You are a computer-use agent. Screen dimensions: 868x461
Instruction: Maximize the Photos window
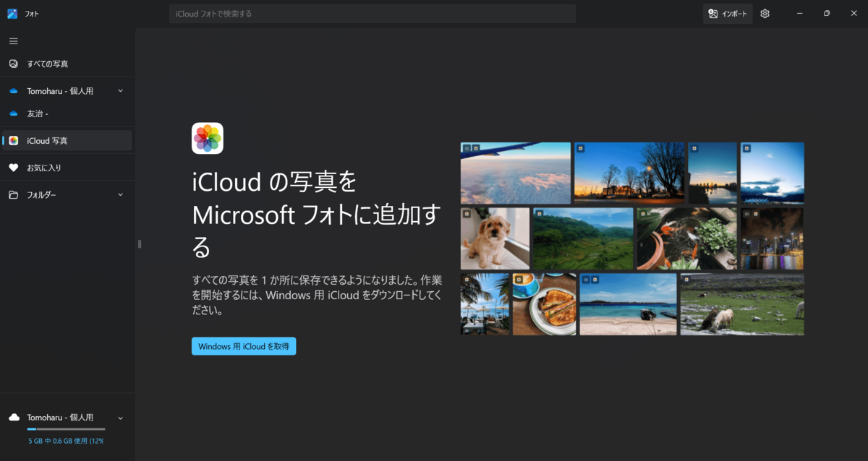pos(827,14)
